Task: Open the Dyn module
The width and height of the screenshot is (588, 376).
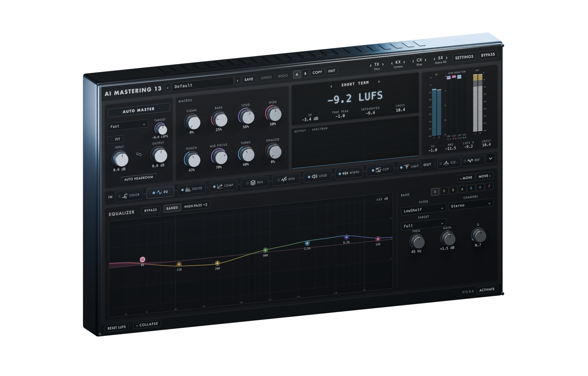Action: pos(286,179)
